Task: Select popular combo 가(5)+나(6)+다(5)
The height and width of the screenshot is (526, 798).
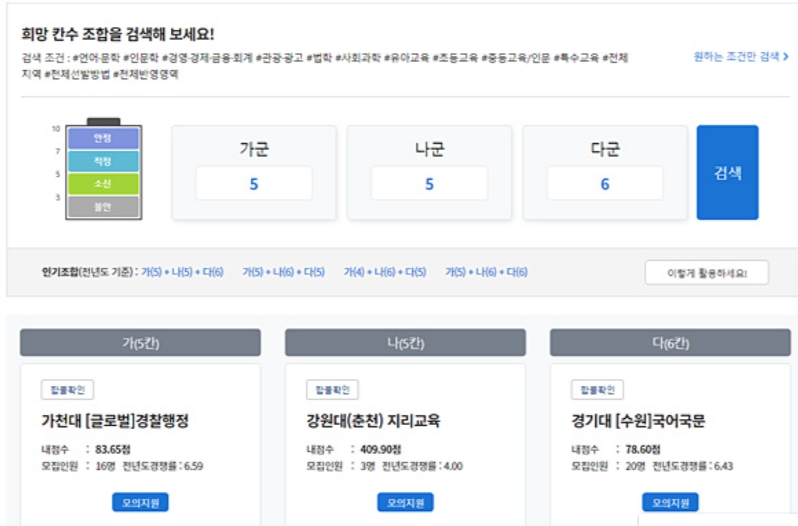Action: pos(283,272)
